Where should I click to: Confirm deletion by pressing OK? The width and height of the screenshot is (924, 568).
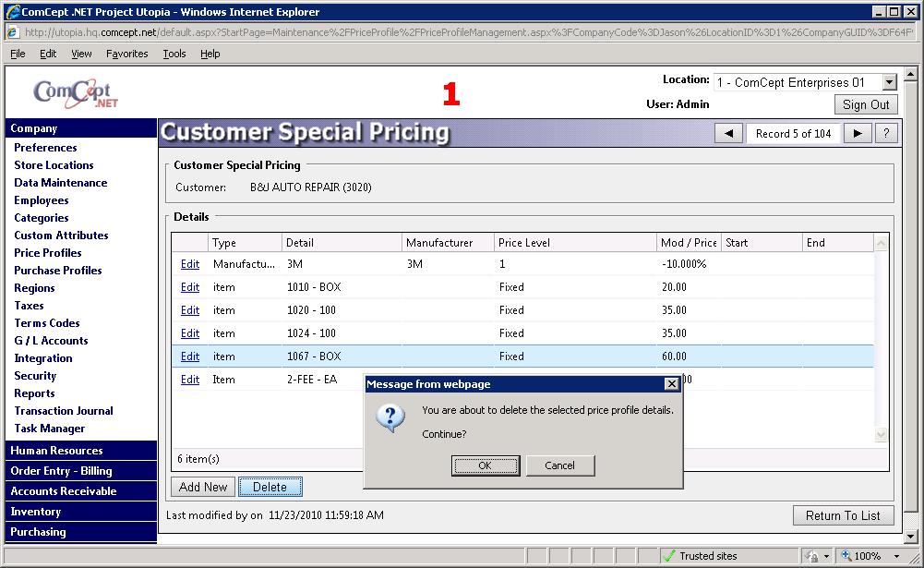click(x=486, y=465)
